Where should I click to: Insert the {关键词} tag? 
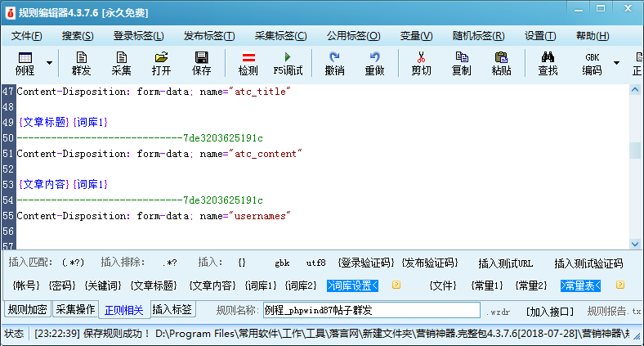[103, 285]
